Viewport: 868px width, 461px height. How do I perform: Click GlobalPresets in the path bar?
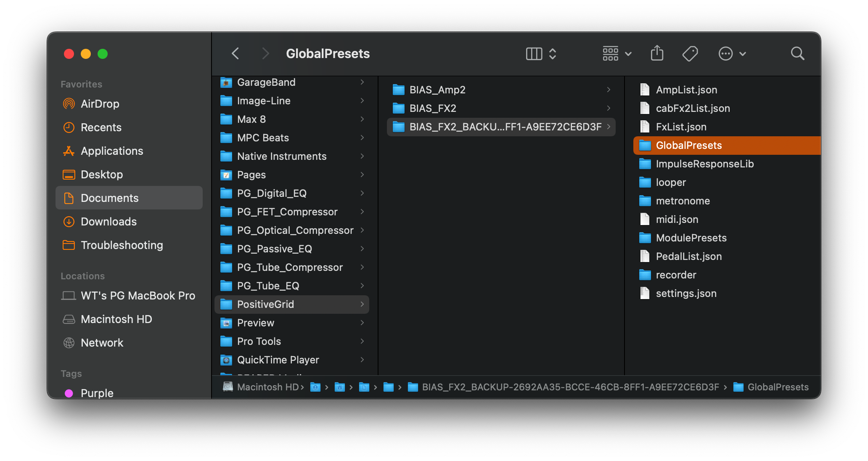pos(771,387)
